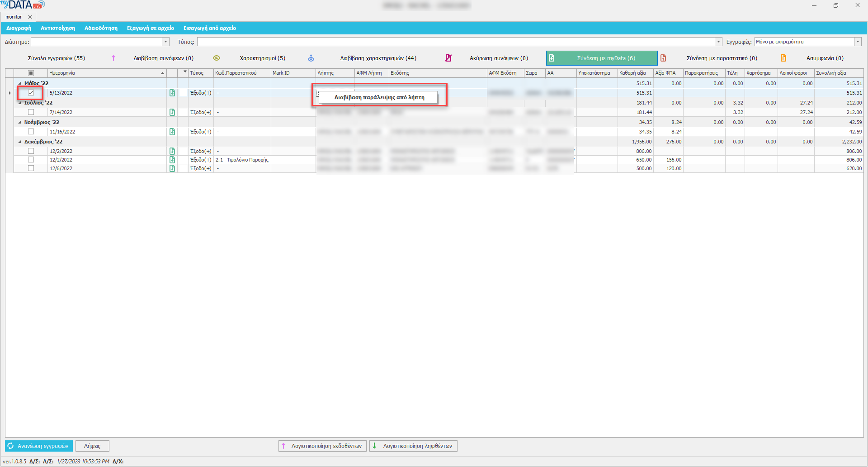The width and height of the screenshot is (868, 467).
Task: Click the blue icon beside Διαβίβαση χαρακτηρισμών
Action: click(311, 58)
